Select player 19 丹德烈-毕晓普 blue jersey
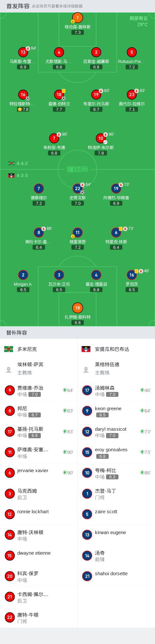 [116, 188]
